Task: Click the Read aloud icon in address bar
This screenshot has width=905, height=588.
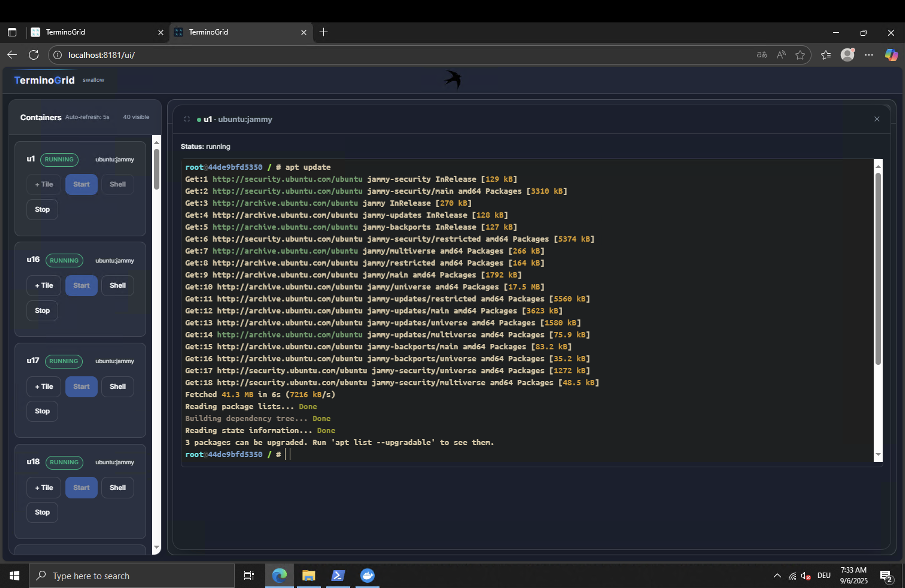Action: pyautogui.click(x=781, y=55)
